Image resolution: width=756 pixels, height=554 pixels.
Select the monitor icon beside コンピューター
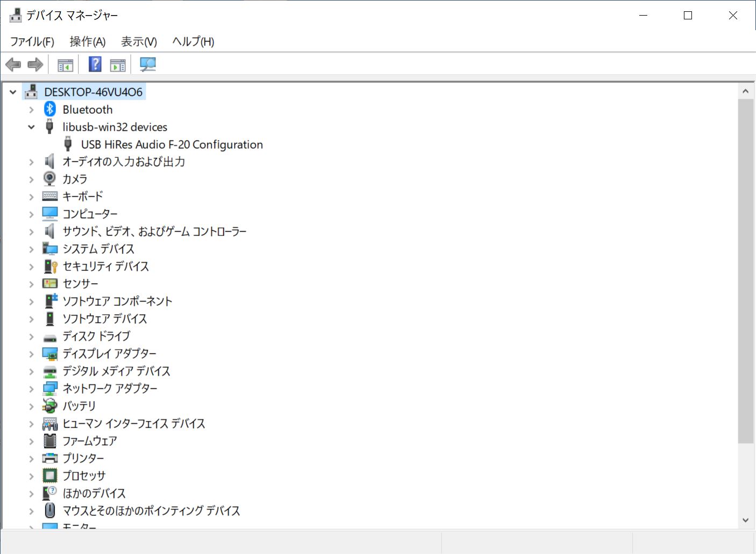pyautogui.click(x=50, y=214)
